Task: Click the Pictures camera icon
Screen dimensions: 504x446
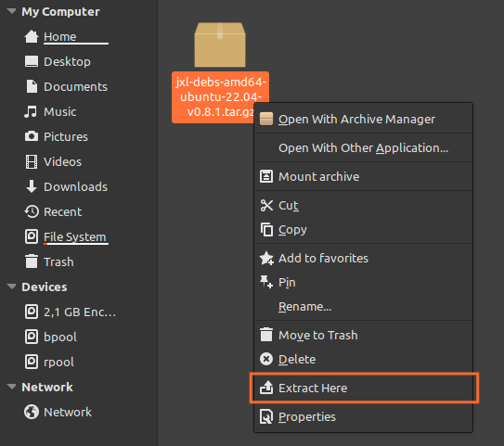Action: pyautogui.click(x=32, y=136)
